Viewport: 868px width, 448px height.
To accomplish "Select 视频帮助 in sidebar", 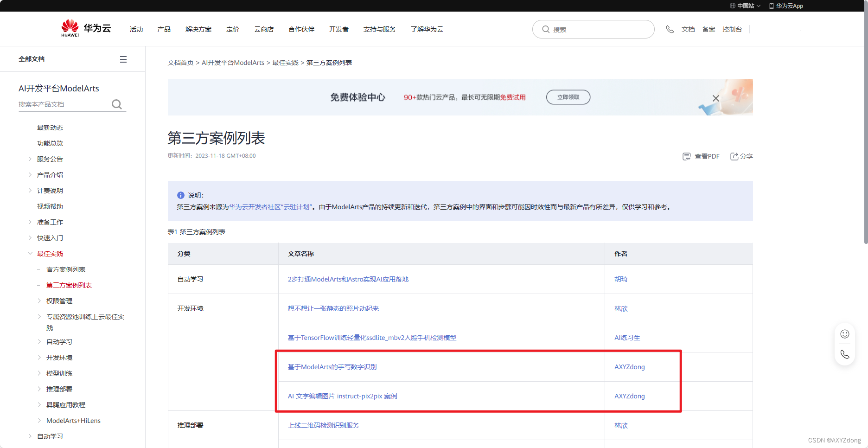I will [x=50, y=206].
